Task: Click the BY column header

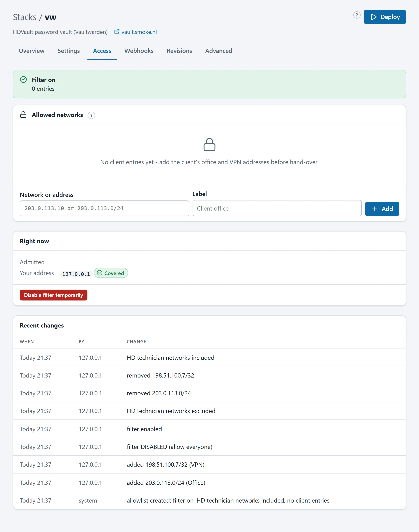Action: 81,342
